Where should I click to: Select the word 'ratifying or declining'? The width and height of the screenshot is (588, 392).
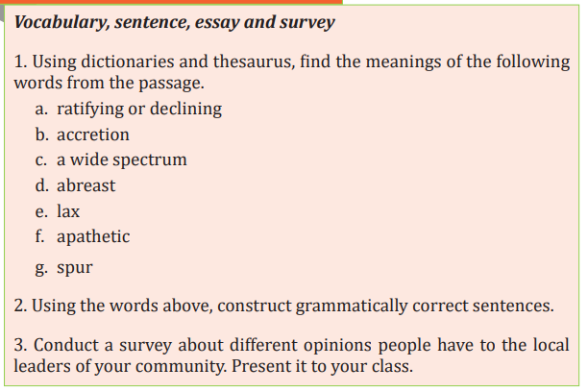139,110
